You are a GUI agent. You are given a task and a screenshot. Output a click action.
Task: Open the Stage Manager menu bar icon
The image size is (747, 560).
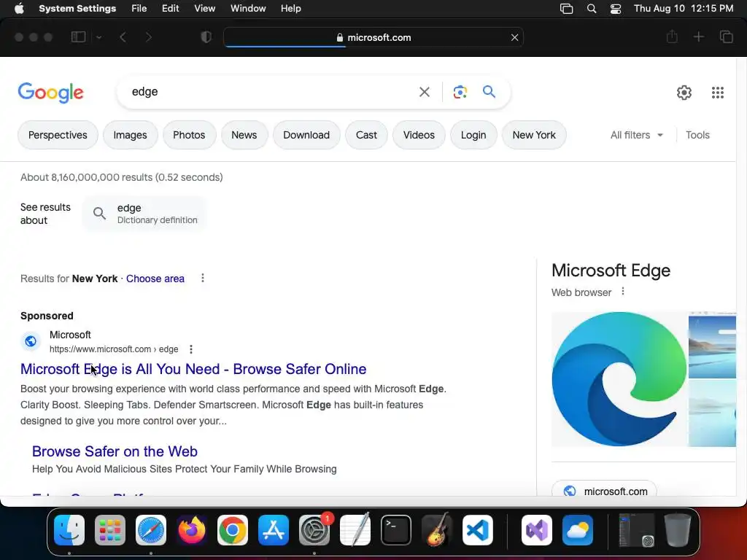(x=566, y=9)
